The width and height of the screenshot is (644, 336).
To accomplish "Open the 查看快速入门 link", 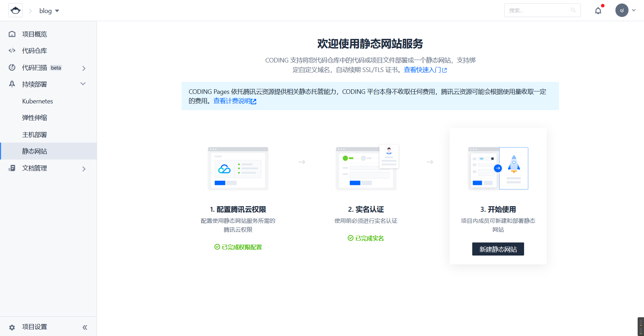I will [x=422, y=70].
